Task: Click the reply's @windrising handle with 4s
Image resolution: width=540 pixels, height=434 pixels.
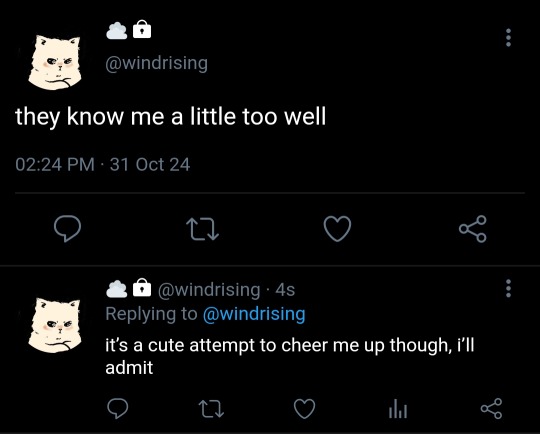Action: pyautogui.click(x=226, y=289)
